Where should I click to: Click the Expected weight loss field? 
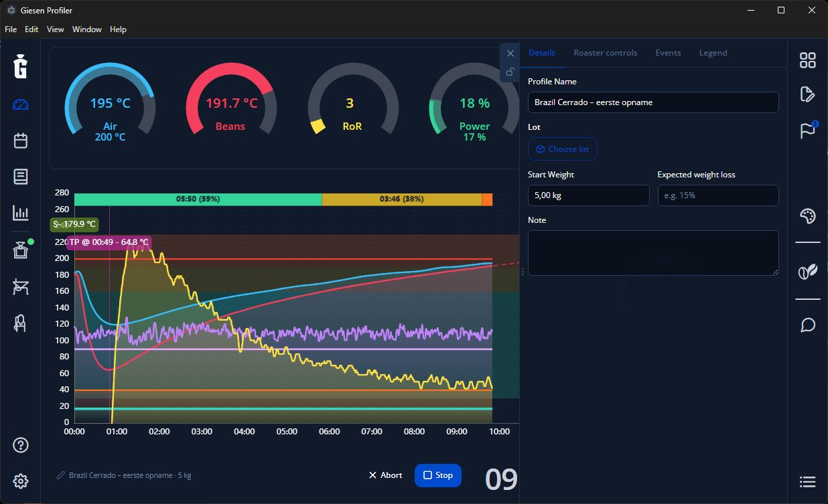pyautogui.click(x=718, y=195)
